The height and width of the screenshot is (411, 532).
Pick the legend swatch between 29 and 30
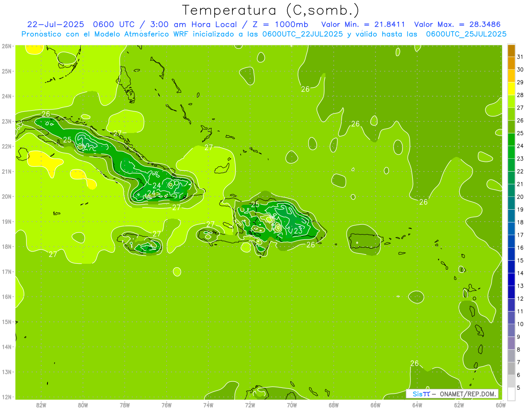(511, 76)
